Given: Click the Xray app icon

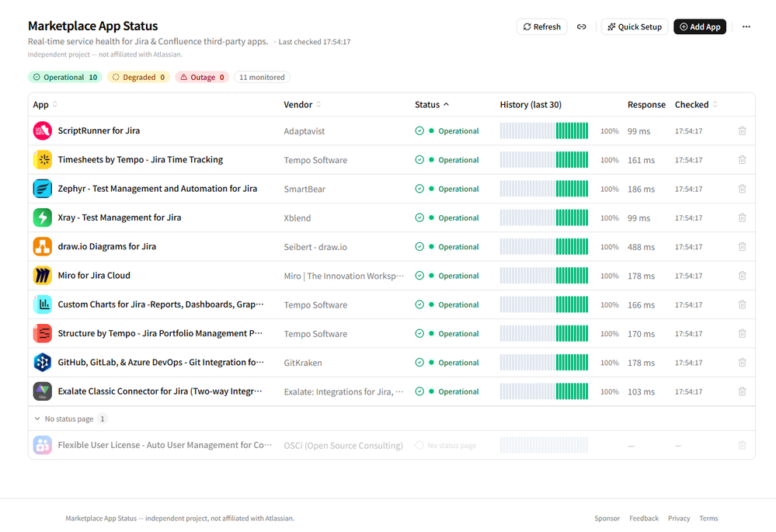Looking at the screenshot, I should pos(43,217).
